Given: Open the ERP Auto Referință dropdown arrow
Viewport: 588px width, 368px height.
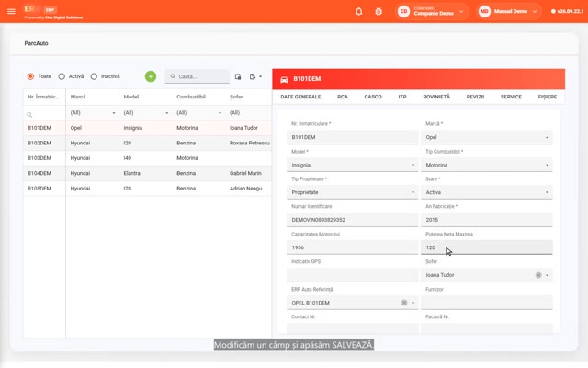Looking at the screenshot, I should pos(413,303).
